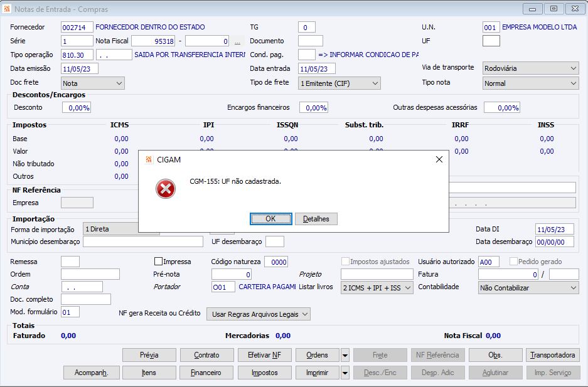Click the CIGAM logo in dialog title
The image size is (588, 387).
149,159
